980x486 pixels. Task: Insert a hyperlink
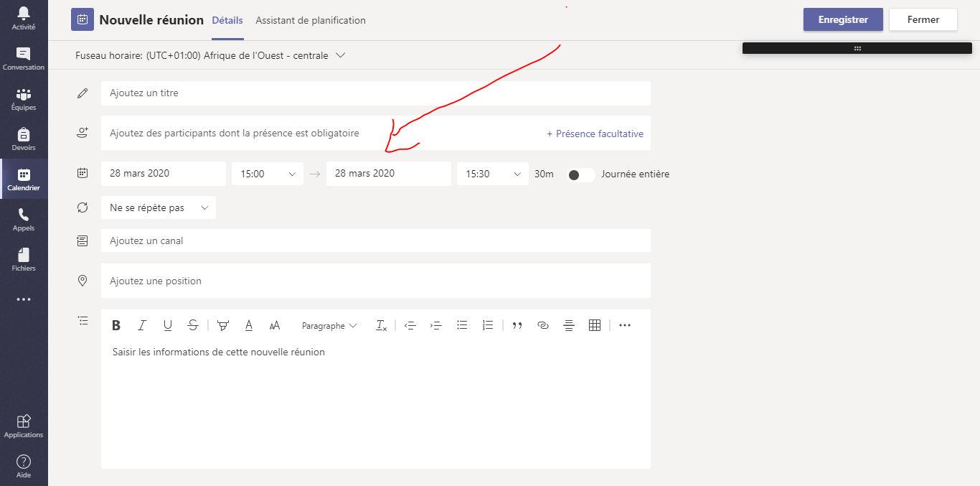pos(543,325)
